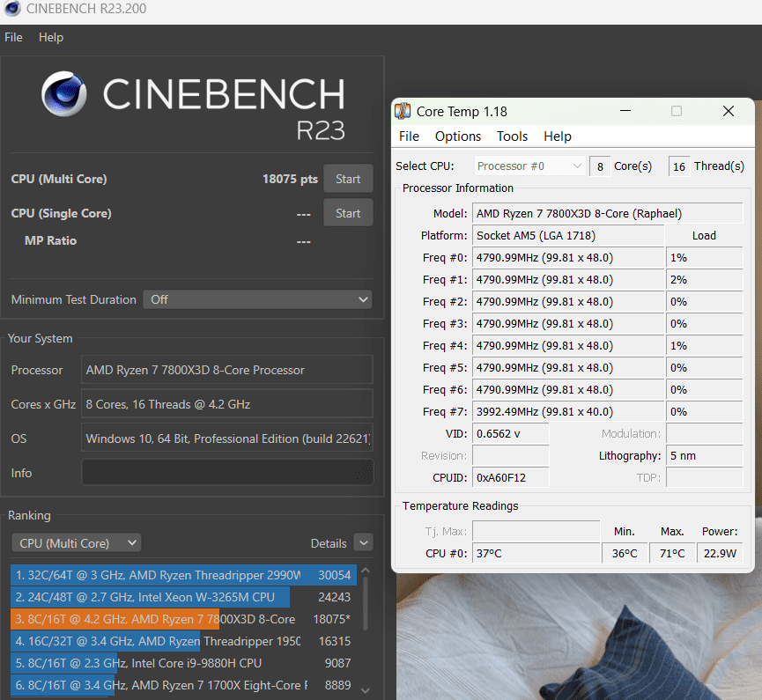Select ranking entry Threadripper 2990W 30054

click(x=184, y=575)
